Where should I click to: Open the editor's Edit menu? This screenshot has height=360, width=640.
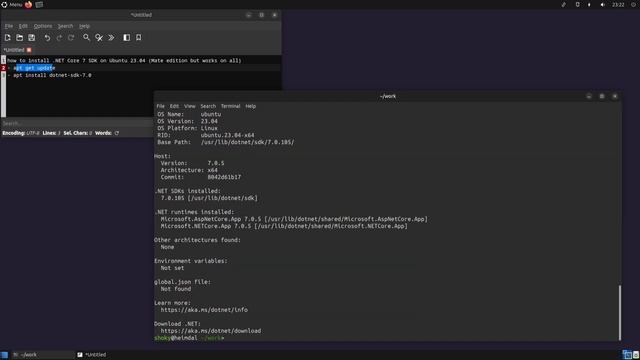[x=23, y=26]
